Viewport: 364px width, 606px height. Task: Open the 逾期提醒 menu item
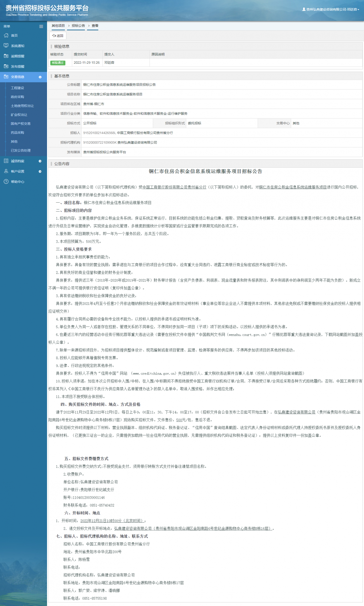(x=23, y=56)
